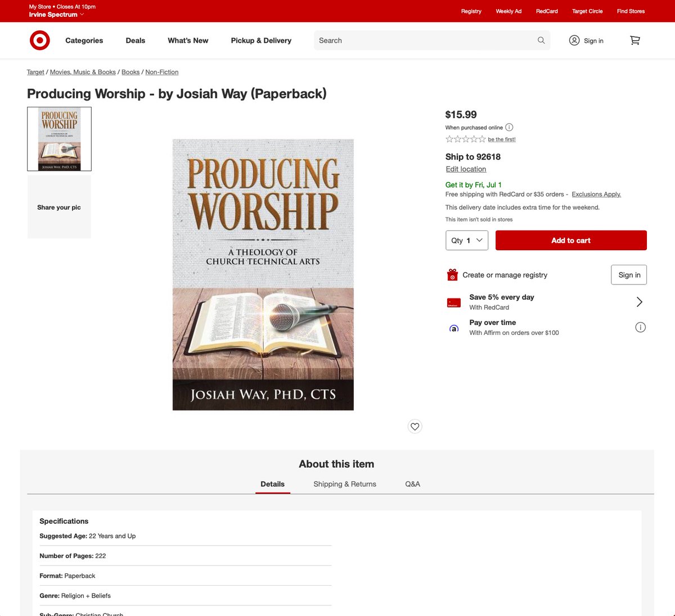Image resolution: width=675 pixels, height=616 pixels.
Task: Open the Find Stores link
Action: (x=631, y=11)
